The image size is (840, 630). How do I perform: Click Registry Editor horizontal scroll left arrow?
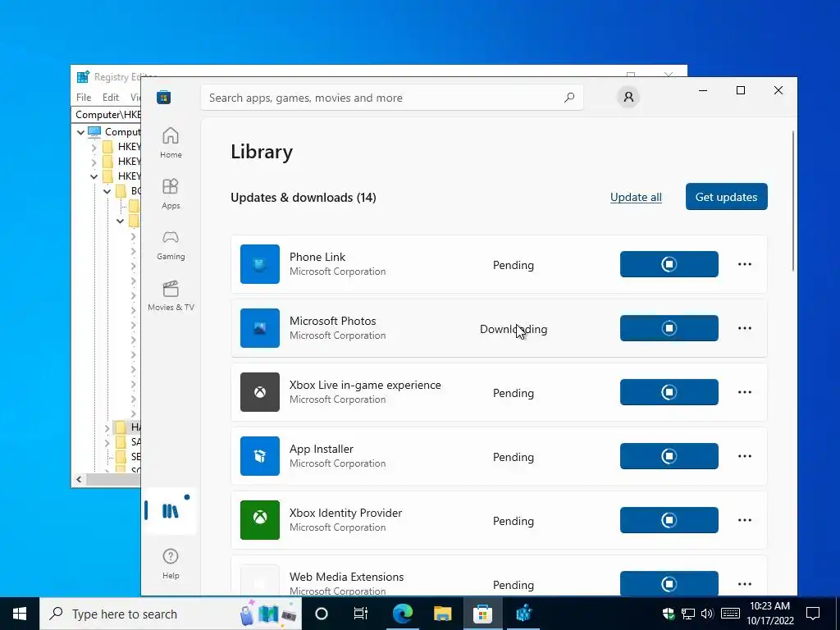coord(79,479)
